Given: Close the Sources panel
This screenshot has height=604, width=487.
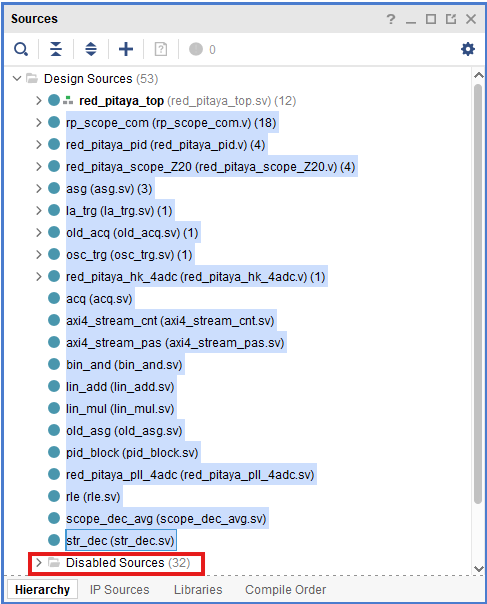Looking at the screenshot, I should click(471, 18).
